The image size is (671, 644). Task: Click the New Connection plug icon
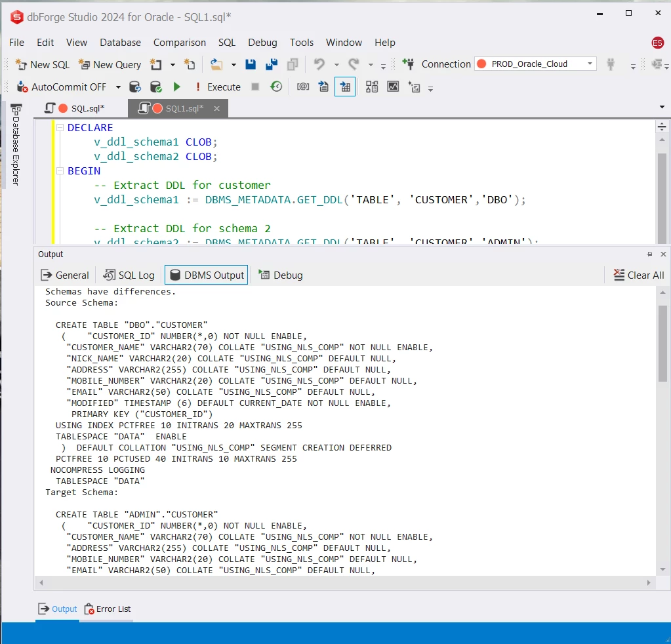(x=408, y=65)
